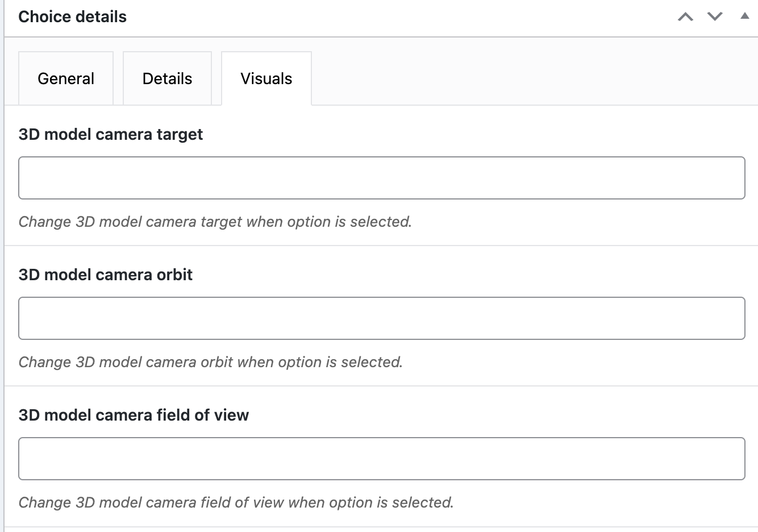
Task: Click the gray strip along the left edge
Action: point(2,284)
